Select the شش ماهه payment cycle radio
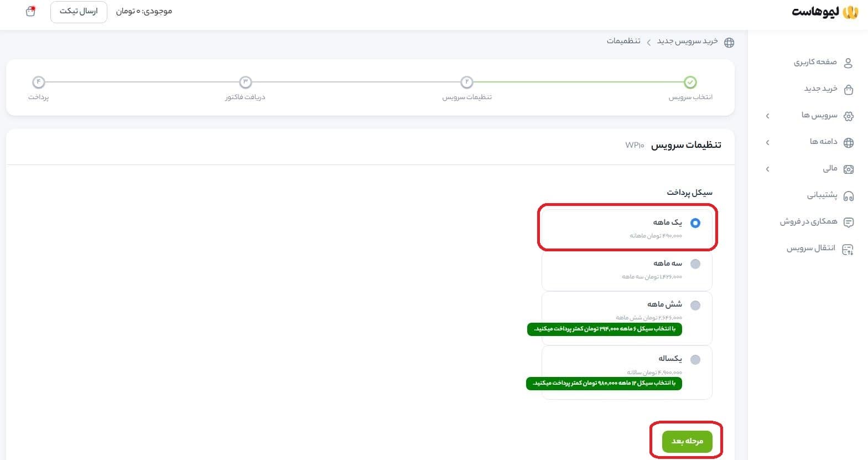Screen dimensions: 868x460 point(695,306)
